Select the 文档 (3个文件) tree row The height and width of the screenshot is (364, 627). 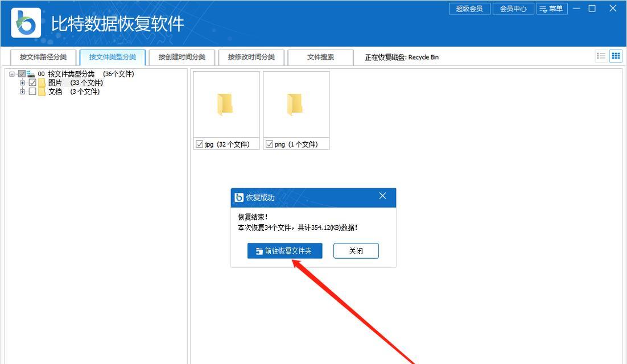tap(74, 92)
